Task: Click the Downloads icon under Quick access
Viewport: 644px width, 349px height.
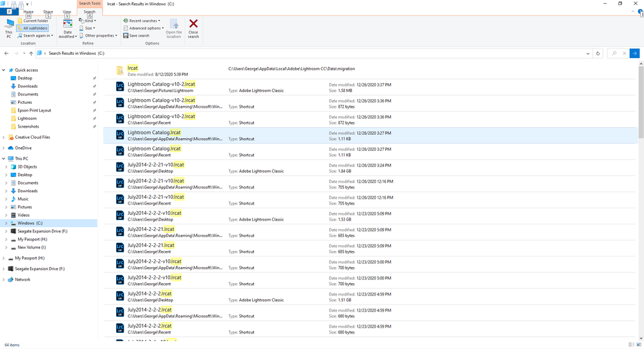Action: (13, 86)
